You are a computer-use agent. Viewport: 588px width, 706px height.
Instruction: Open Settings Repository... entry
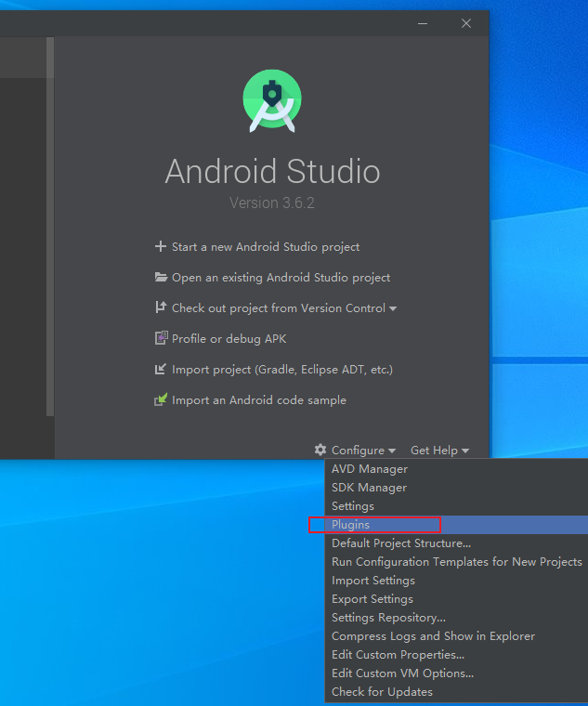tap(456, 618)
